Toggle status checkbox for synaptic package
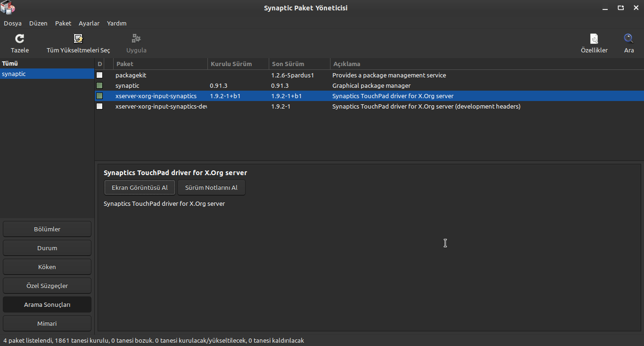This screenshot has width=644, height=346. pos(99,85)
